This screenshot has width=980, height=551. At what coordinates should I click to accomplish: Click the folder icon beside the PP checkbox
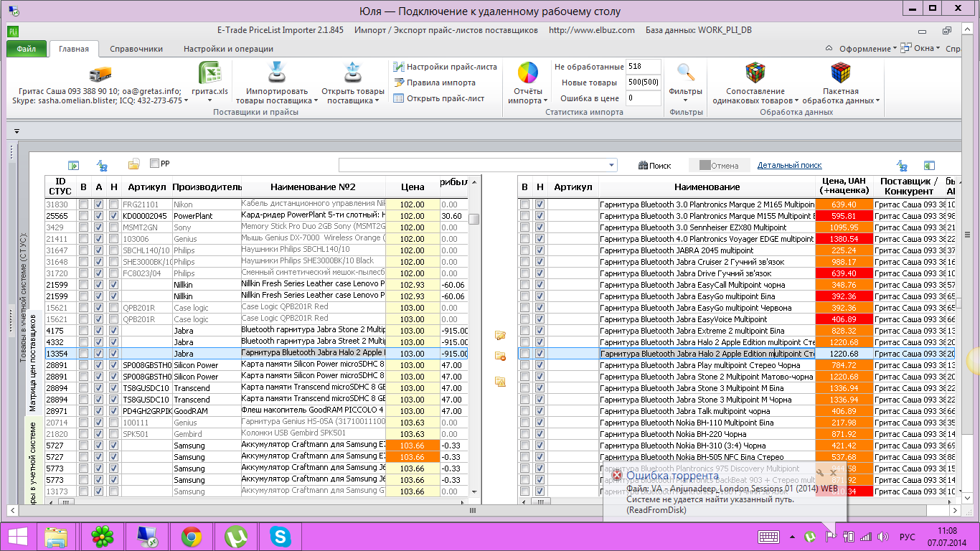pyautogui.click(x=133, y=164)
